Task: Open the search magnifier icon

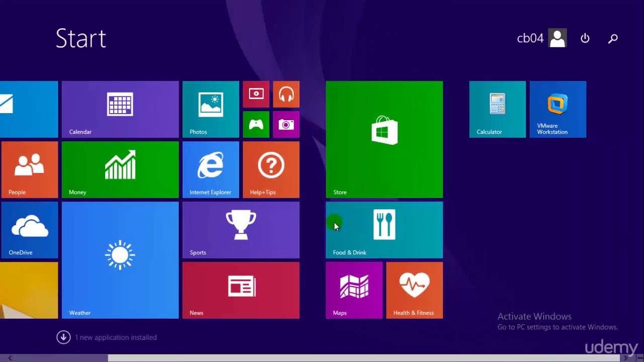Action: 613,38
